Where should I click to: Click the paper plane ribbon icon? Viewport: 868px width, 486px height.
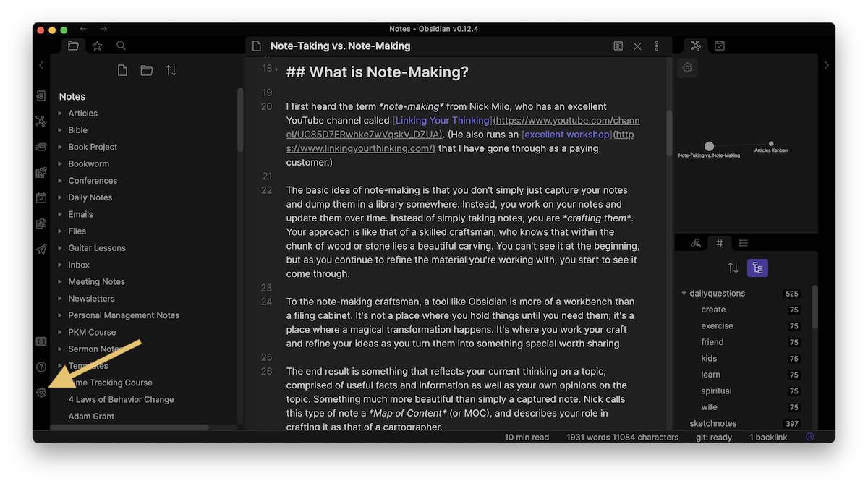(x=41, y=249)
